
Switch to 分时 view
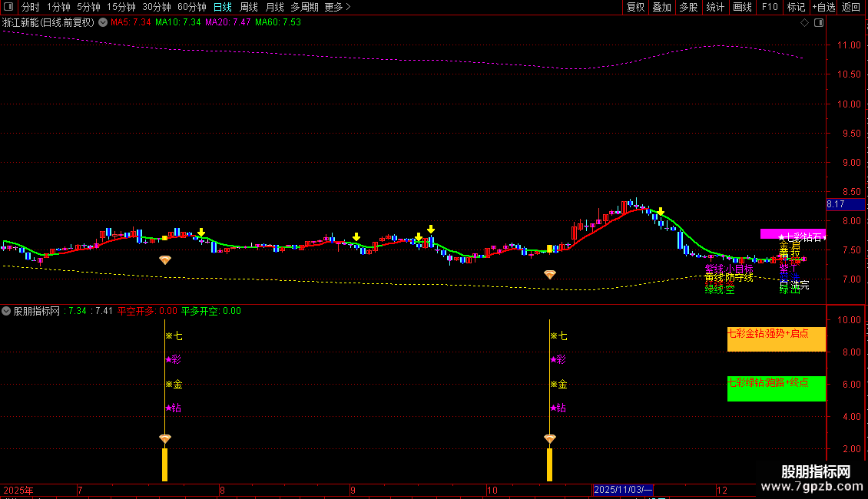pyautogui.click(x=31, y=7)
